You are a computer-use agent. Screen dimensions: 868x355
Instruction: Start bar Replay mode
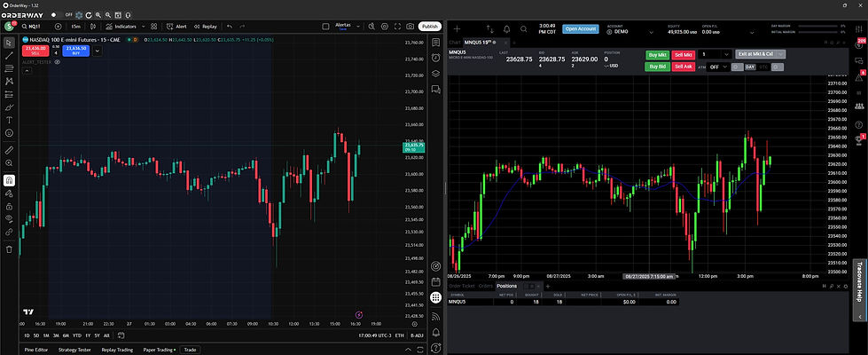[206, 26]
